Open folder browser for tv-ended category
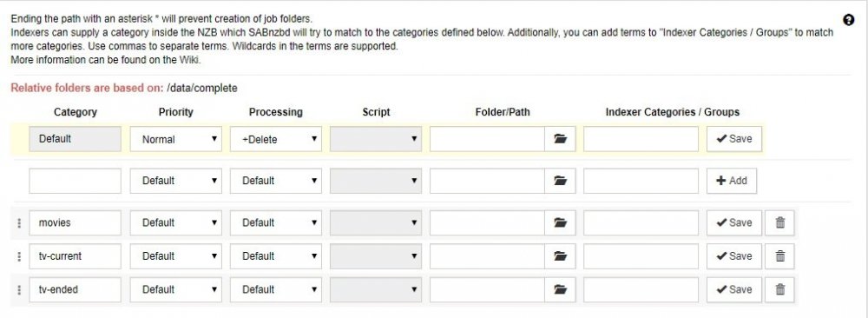 click(x=560, y=289)
